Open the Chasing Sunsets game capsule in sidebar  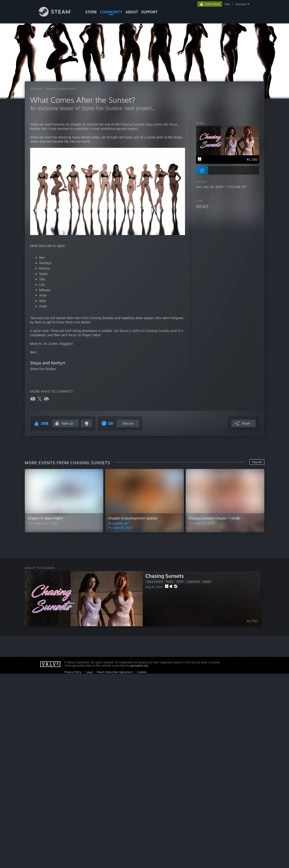(x=227, y=145)
